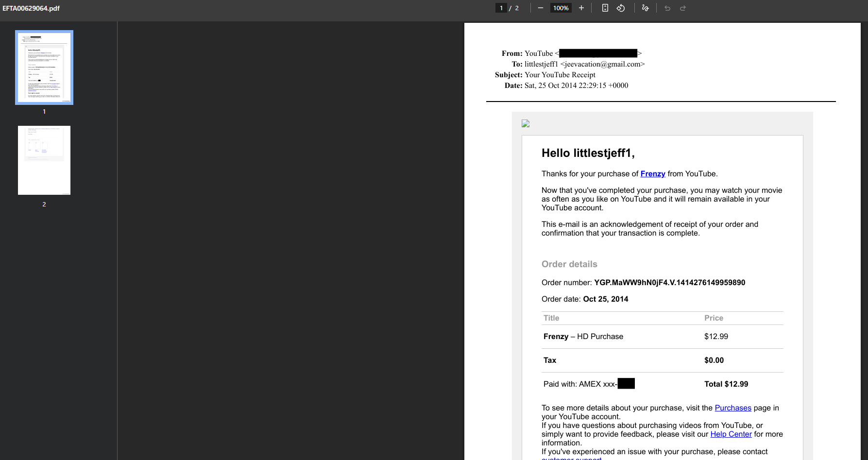Click the current page number field
The image size is (868, 460).
(501, 8)
